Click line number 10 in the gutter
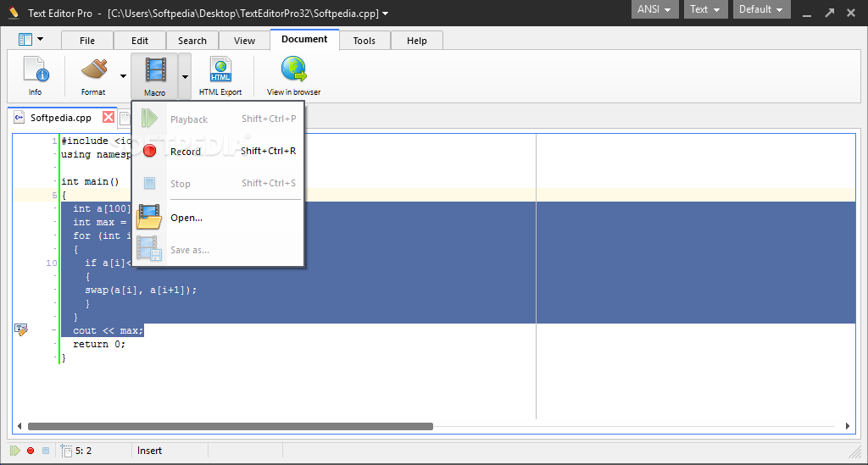 [x=52, y=263]
